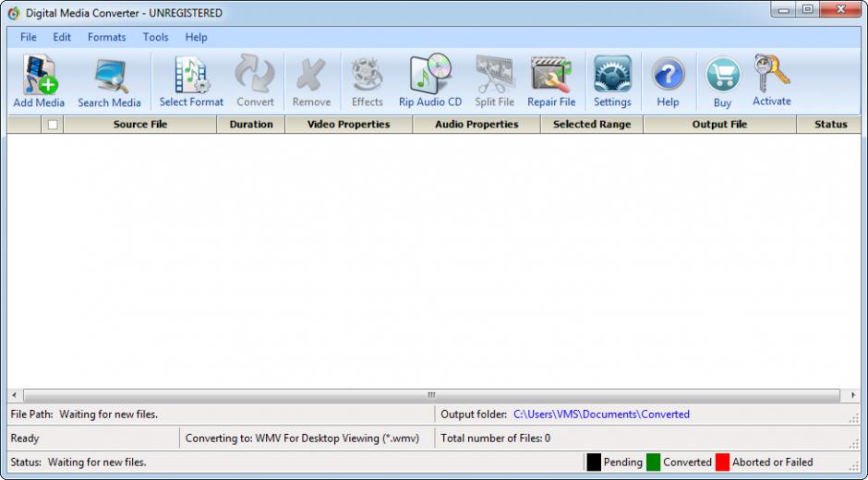Click the Output File column header
The image size is (868, 480).
click(x=719, y=125)
